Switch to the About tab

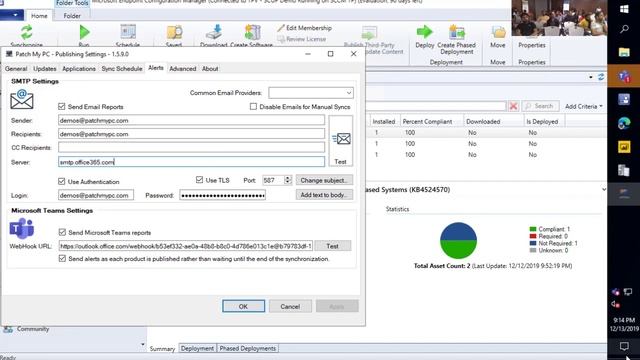(210, 69)
